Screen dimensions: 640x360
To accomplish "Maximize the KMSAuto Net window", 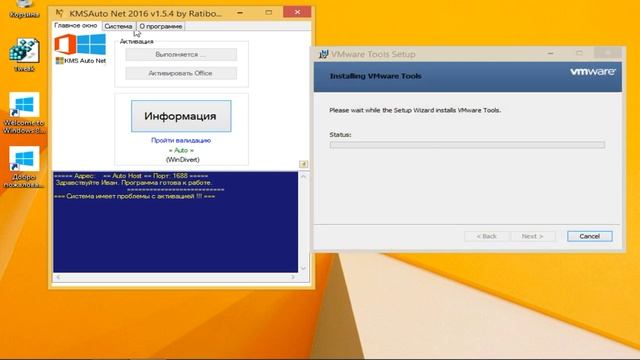I will coord(269,13).
